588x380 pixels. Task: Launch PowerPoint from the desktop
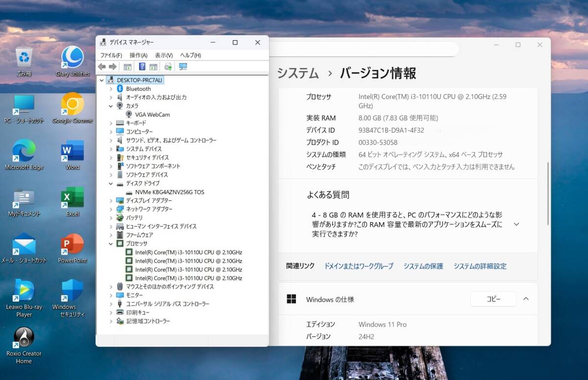[73, 248]
